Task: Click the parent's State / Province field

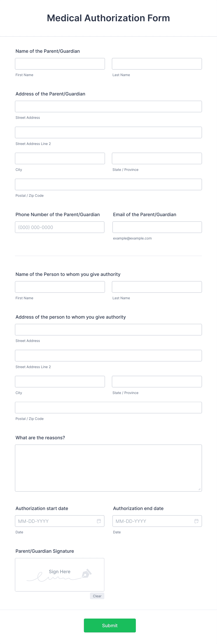Action: coord(157,158)
